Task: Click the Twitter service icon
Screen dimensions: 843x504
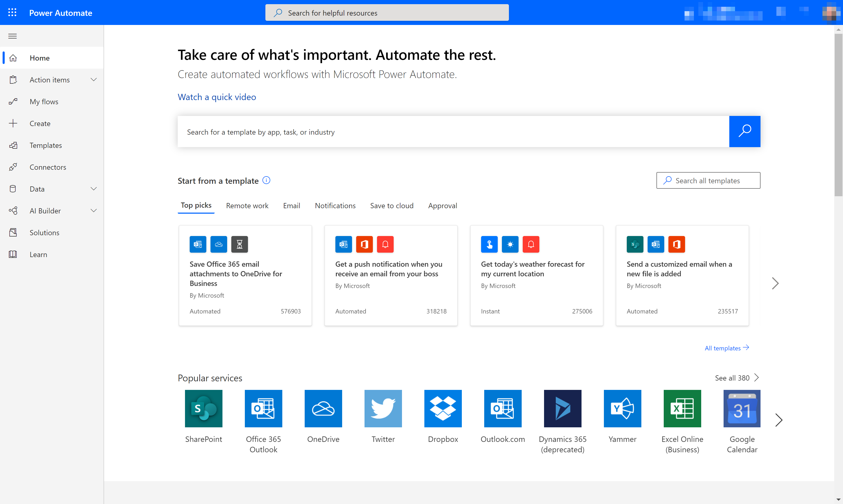Action: (x=383, y=408)
